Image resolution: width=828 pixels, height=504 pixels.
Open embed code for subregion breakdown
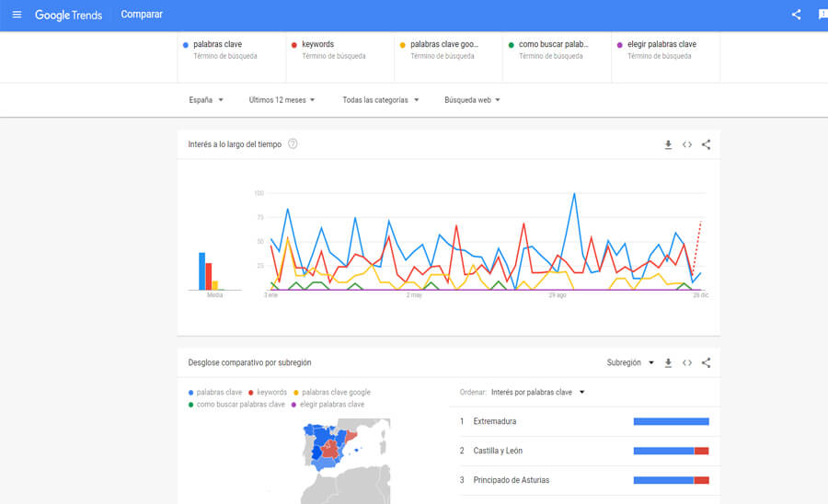click(x=687, y=363)
